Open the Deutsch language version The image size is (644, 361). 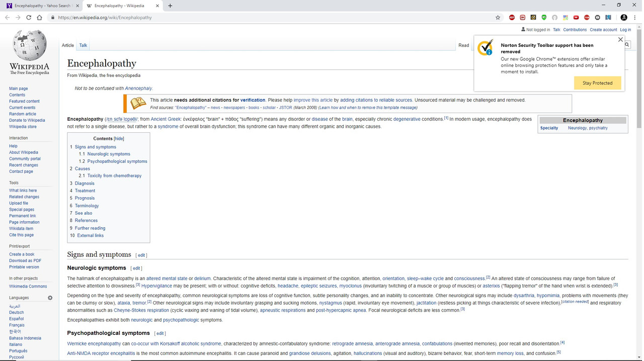pyautogui.click(x=17, y=313)
